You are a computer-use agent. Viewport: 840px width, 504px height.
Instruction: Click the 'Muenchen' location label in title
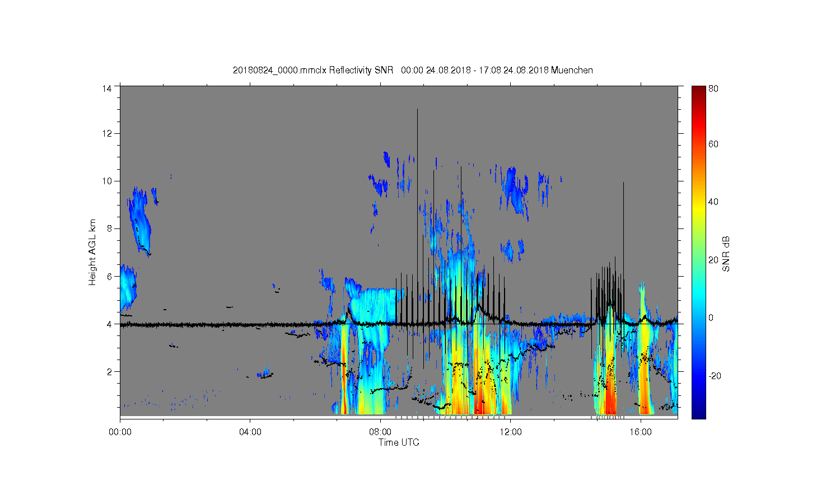(x=572, y=70)
